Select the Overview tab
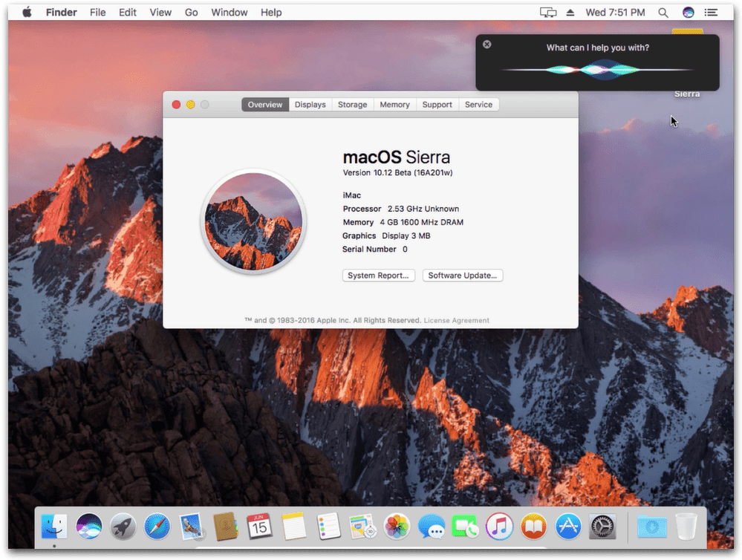Image resolution: width=742 pixels, height=560 pixels. click(265, 105)
